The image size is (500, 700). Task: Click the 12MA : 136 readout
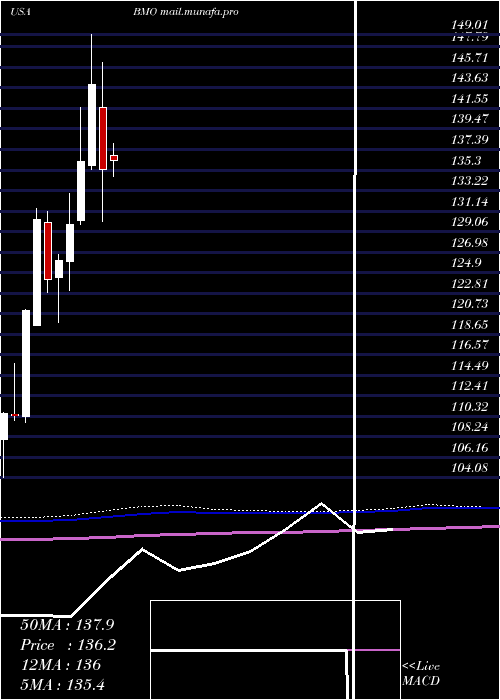coord(61,665)
